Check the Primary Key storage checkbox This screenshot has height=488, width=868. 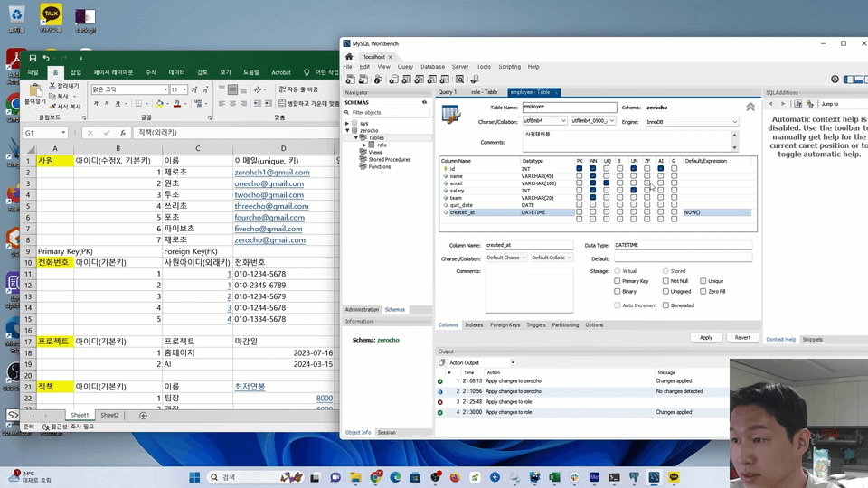point(618,281)
